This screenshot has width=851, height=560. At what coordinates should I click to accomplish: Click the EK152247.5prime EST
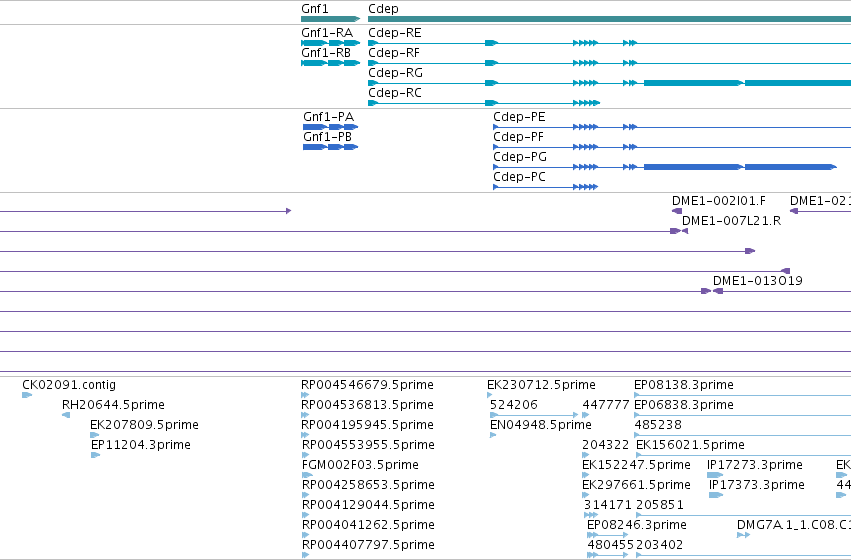point(586,475)
